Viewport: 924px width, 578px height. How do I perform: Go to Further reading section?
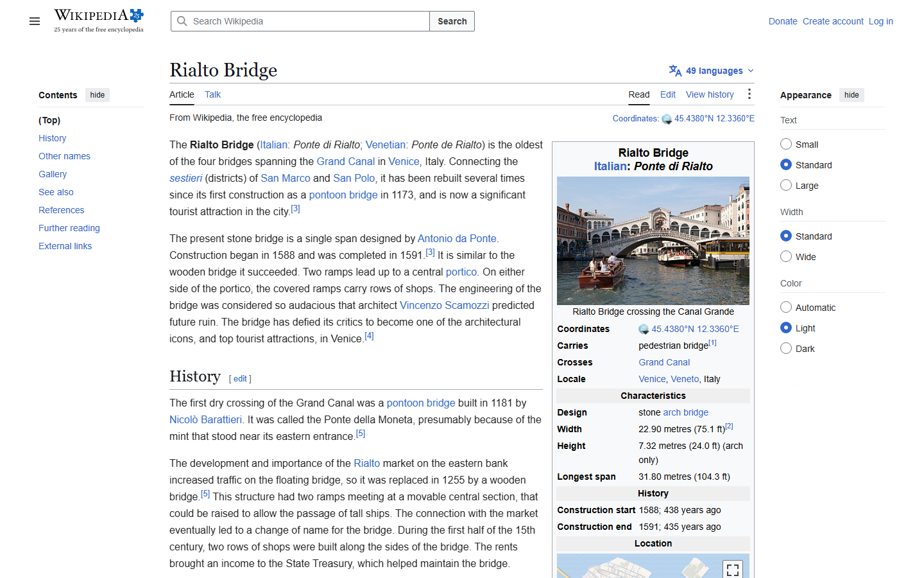[69, 228]
